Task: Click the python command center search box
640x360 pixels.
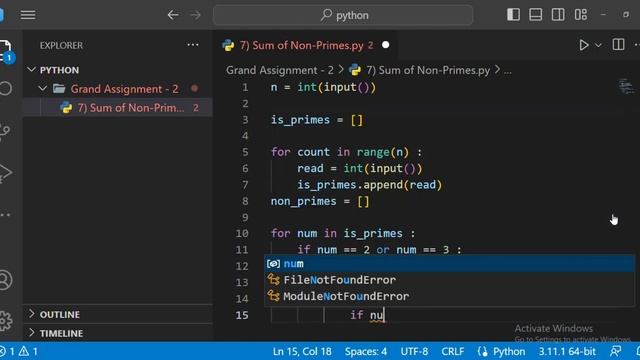Action: (x=343, y=15)
